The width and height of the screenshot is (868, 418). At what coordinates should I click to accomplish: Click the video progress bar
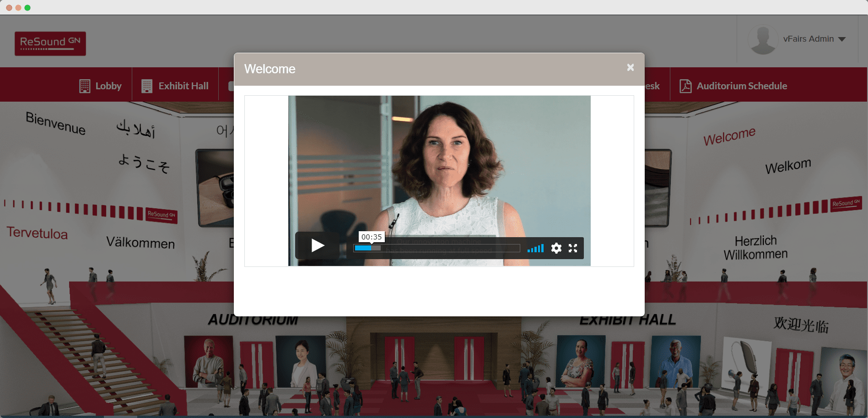click(437, 248)
